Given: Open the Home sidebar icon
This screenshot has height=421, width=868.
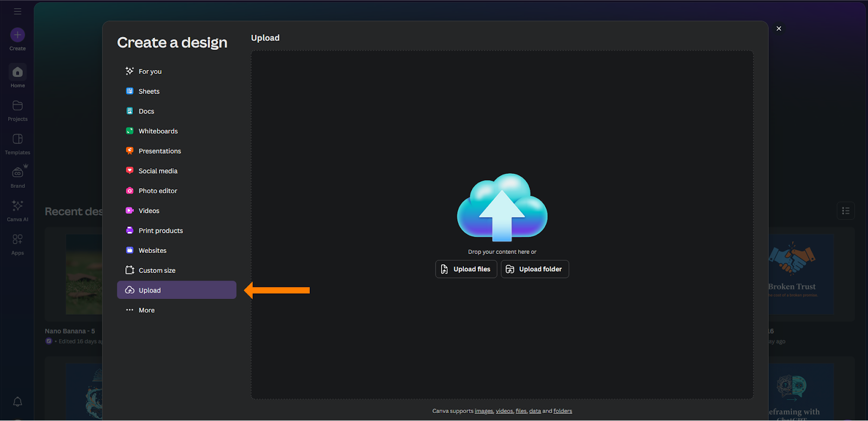Looking at the screenshot, I should pos(17,72).
